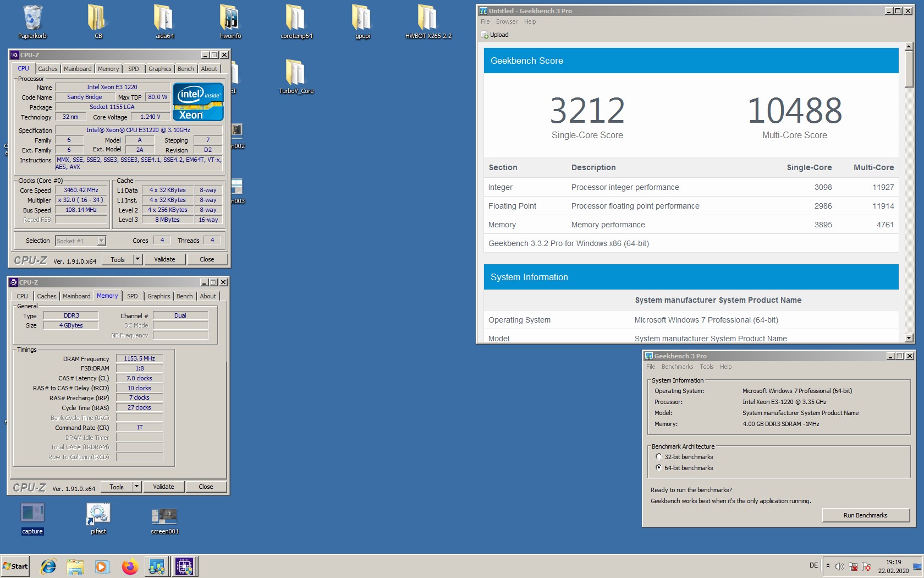This screenshot has width=924, height=578.
Task: Open Benchmarks menu in Geekbench 3 Pro
Action: pos(677,367)
